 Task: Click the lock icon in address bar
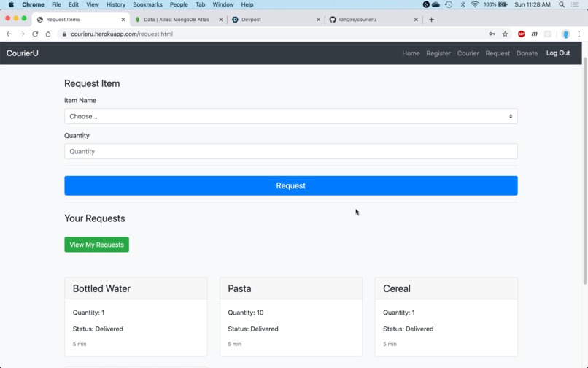tap(64, 34)
